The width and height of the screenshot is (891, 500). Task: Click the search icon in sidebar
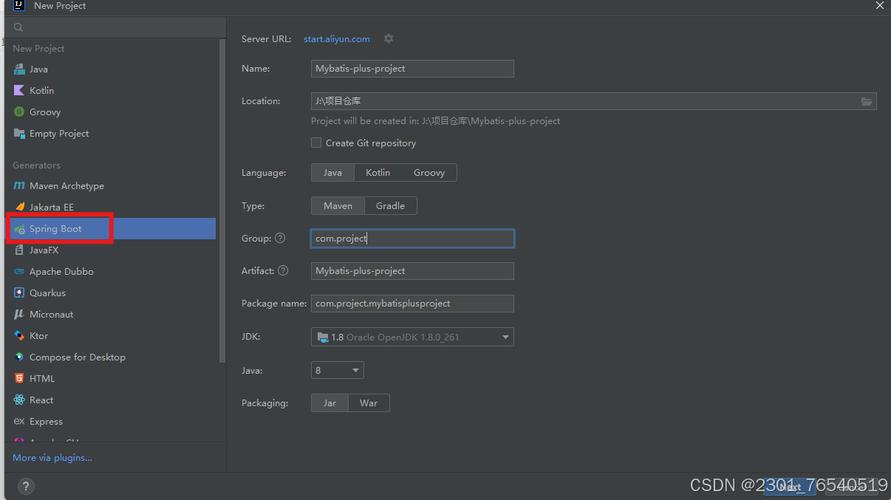[18, 27]
